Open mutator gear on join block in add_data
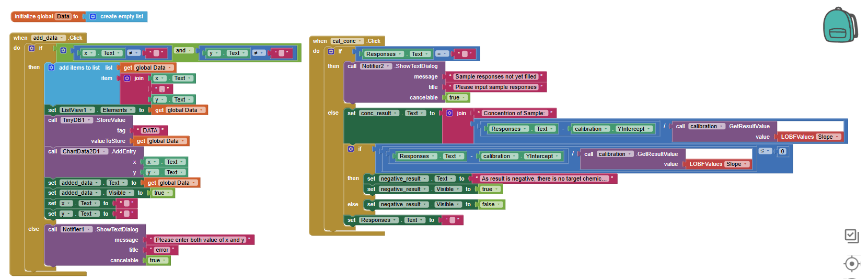 point(127,78)
